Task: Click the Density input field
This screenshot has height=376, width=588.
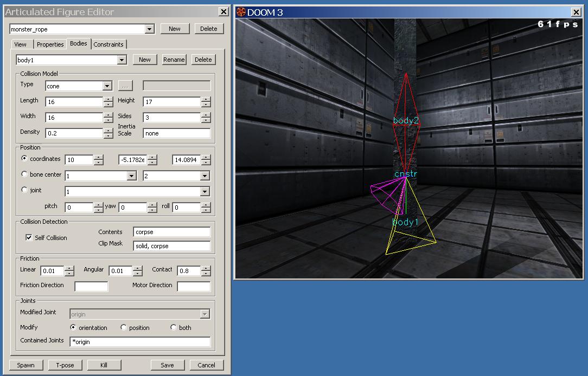Action: (x=74, y=133)
